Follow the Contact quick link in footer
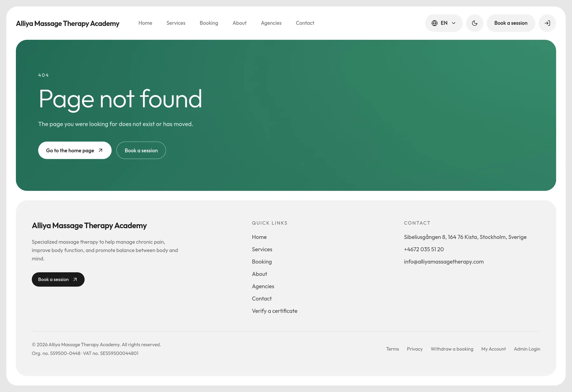This screenshot has width=572, height=392. click(x=262, y=299)
